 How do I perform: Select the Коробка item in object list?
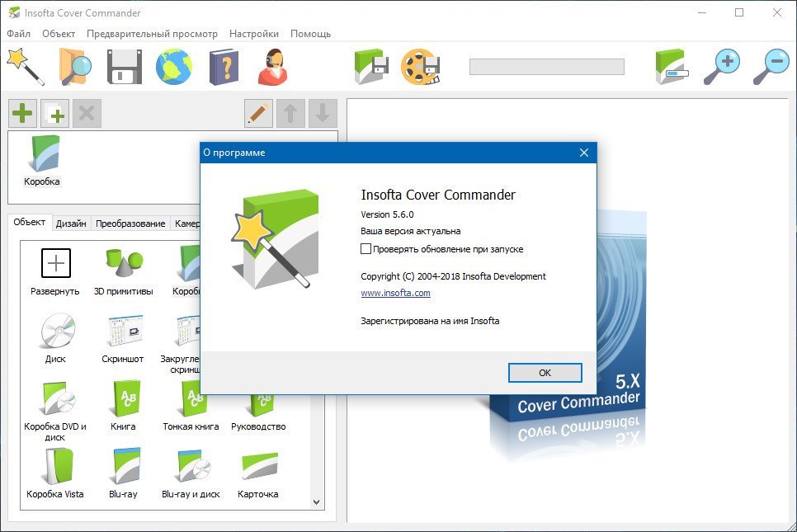[x=42, y=161]
